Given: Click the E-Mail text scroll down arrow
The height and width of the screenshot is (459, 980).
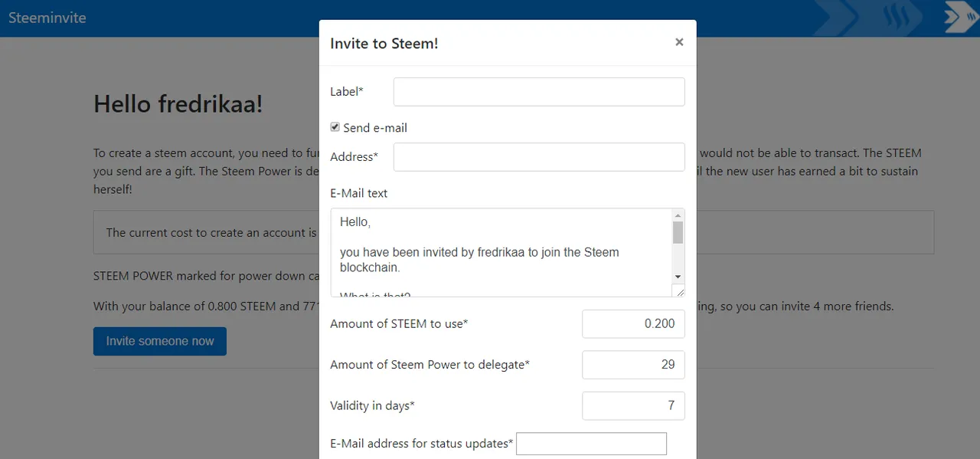Looking at the screenshot, I should click(x=678, y=276).
